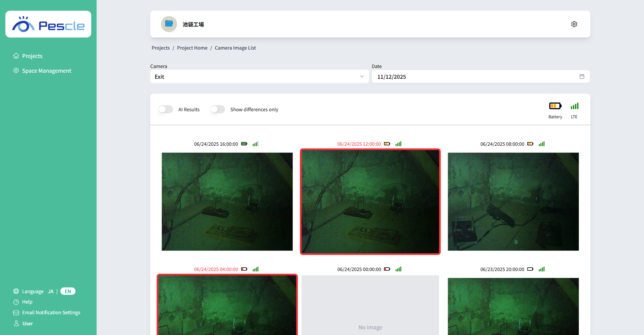Click the Language globe icon
Viewport: 644px width, 335px height.
[x=16, y=291]
